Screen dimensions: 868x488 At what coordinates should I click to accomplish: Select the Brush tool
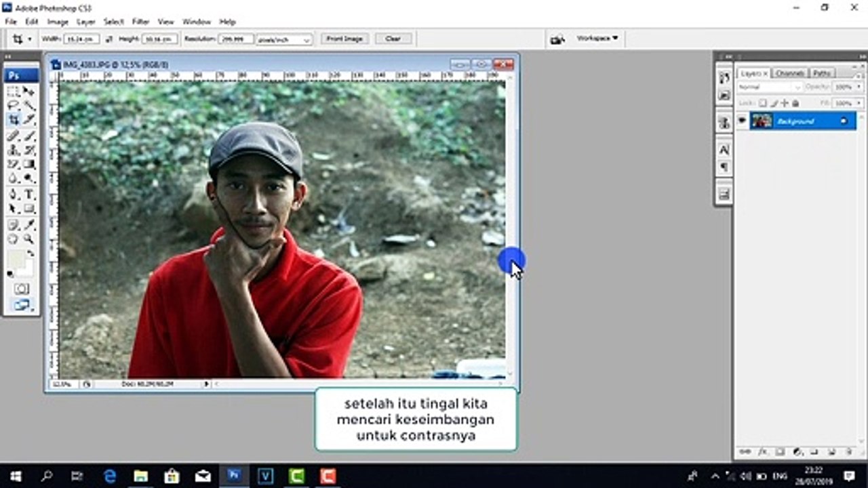pyautogui.click(x=29, y=136)
